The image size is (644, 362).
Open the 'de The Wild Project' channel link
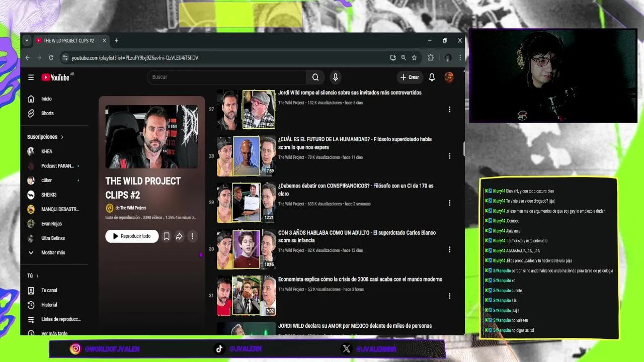pos(131,208)
